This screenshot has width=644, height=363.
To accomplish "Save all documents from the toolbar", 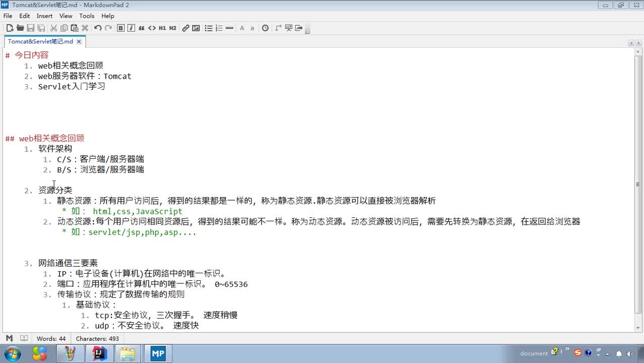I will [x=41, y=28].
